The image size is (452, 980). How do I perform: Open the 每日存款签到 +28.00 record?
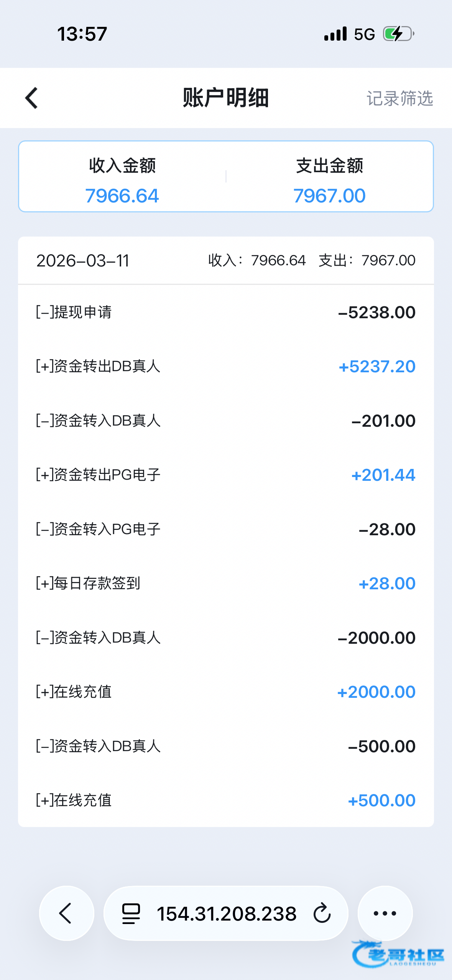(x=226, y=584)
